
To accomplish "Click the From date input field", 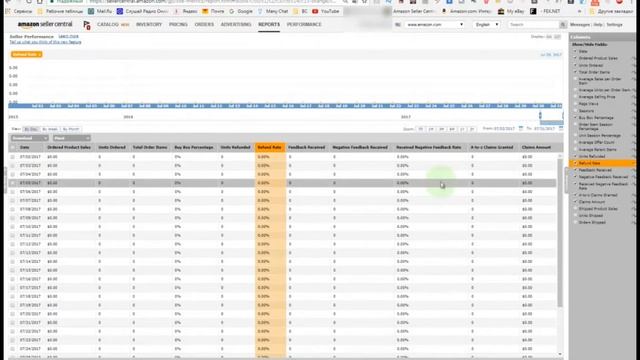I will click(x=505, y=129).
